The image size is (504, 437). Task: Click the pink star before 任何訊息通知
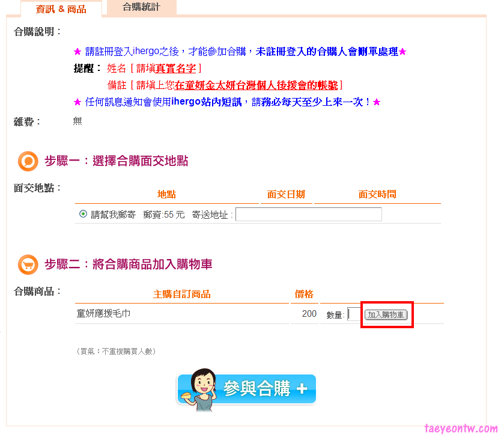pyautogui.click(x=77, y=102)
